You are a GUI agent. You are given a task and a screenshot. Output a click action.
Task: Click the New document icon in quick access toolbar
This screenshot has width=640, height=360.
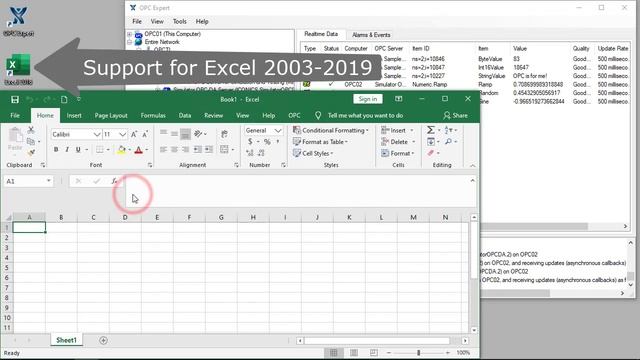(64, 100)
